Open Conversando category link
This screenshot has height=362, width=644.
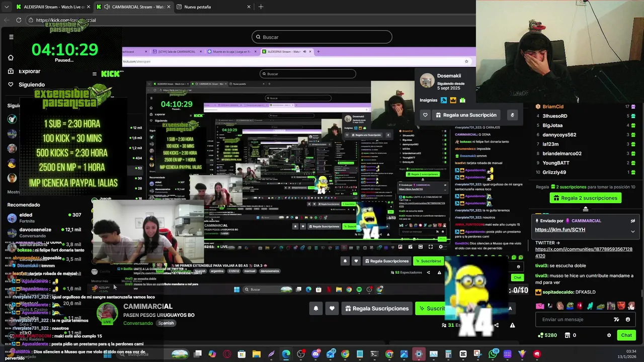click(x=138, y=323)
